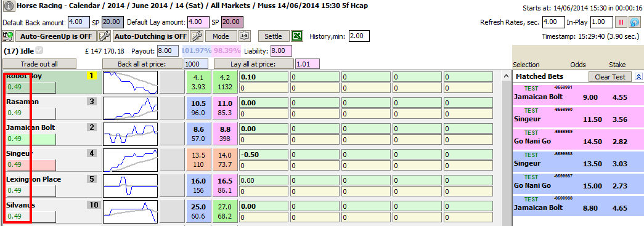Click the blue refresh rates icon

click(x=635, y=22)
